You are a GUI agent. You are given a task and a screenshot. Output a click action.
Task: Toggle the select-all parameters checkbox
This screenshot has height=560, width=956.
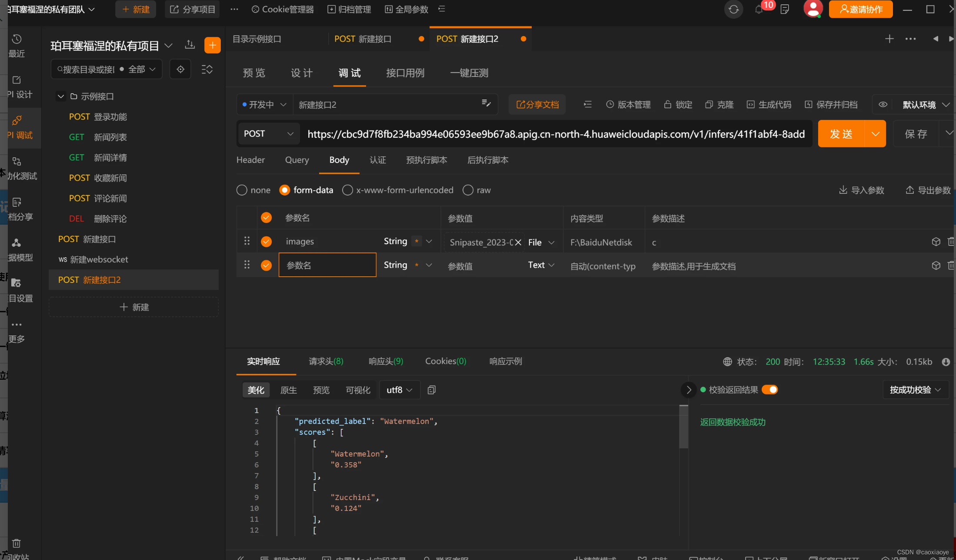266,218
